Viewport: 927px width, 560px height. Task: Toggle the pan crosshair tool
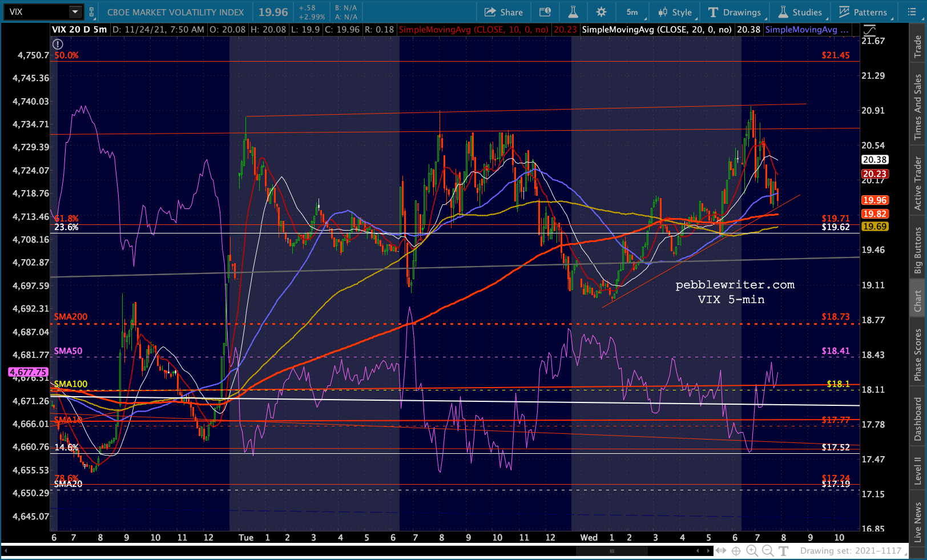[x=736, y=550]
